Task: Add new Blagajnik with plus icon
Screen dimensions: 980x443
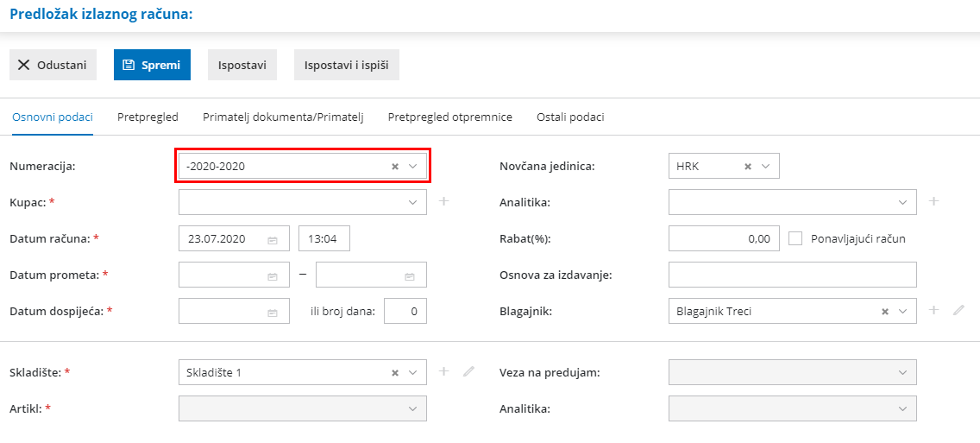Action: coord(934,311)
